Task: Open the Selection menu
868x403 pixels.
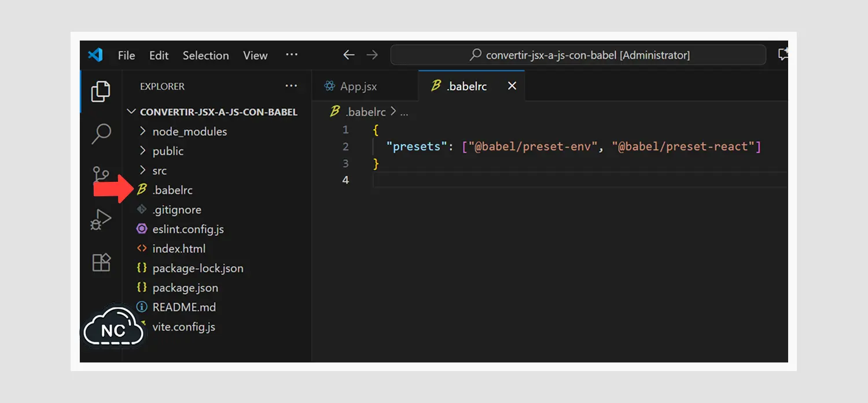Action: click(x=205, y=56)
